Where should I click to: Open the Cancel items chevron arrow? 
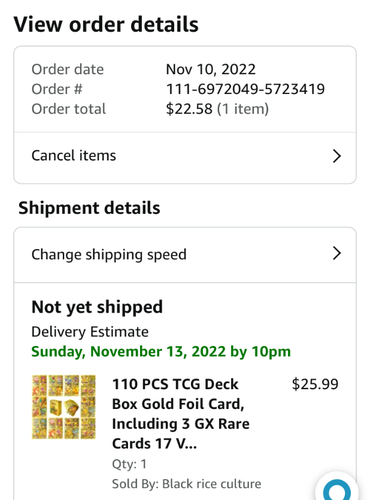click(337, 156)
